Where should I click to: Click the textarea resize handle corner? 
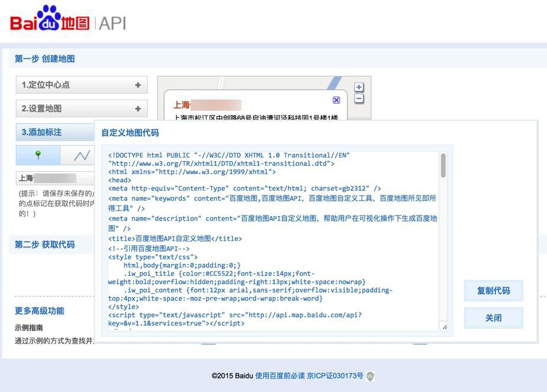pyautogui.click(x=445, y=327)
